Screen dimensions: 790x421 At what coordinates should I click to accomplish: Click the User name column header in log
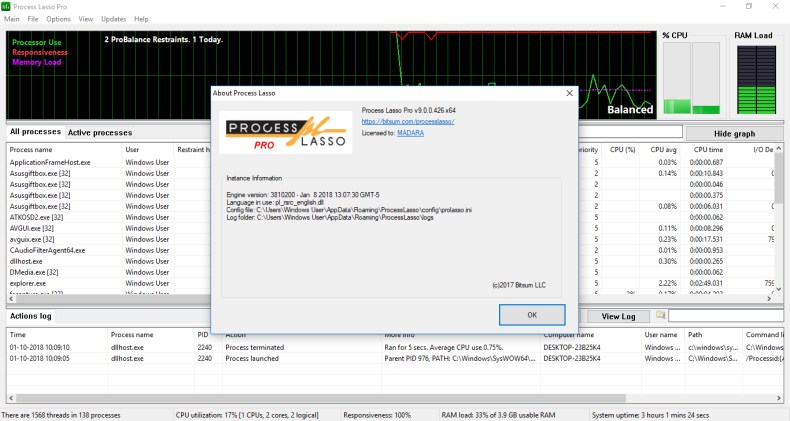[x=661, y=334]
